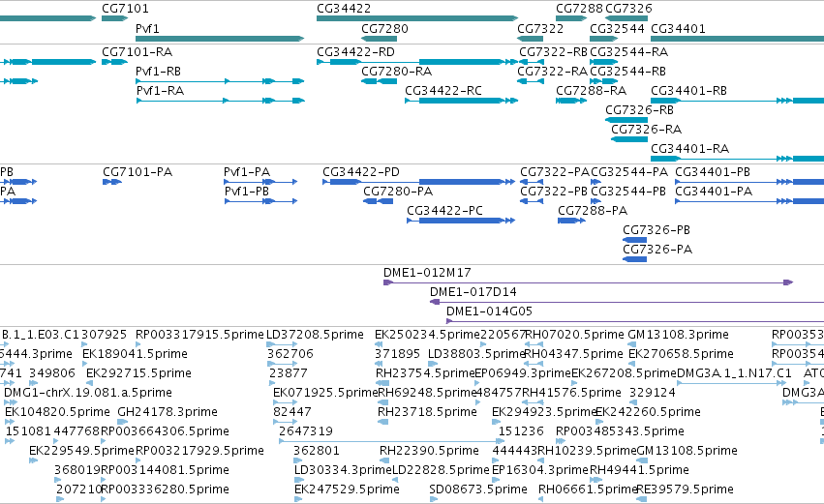Select the CG34422-RC transcript label
824x504 pixels.
(443, 91)
